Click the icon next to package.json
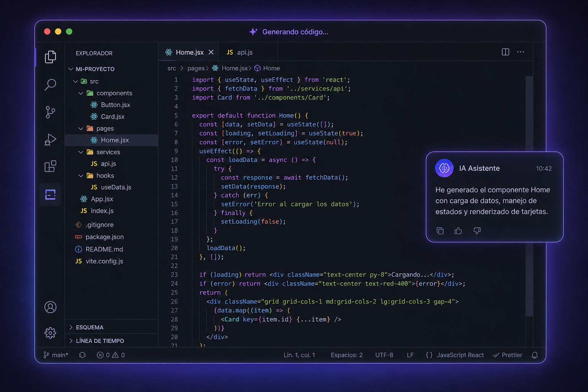Image resolution: width=588 pixels, height=392 pixels. coord(78,237)
